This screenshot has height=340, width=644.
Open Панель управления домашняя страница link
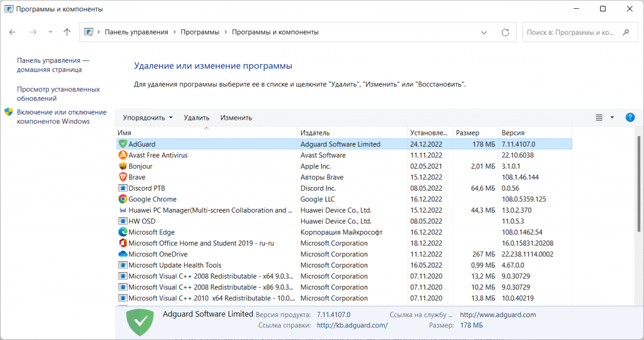53,65
